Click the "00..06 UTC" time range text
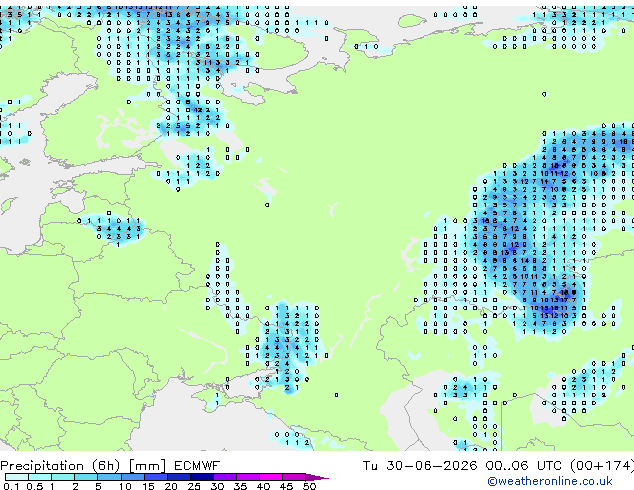This screenshot has width=634, height=490. [x=524, y=466]
